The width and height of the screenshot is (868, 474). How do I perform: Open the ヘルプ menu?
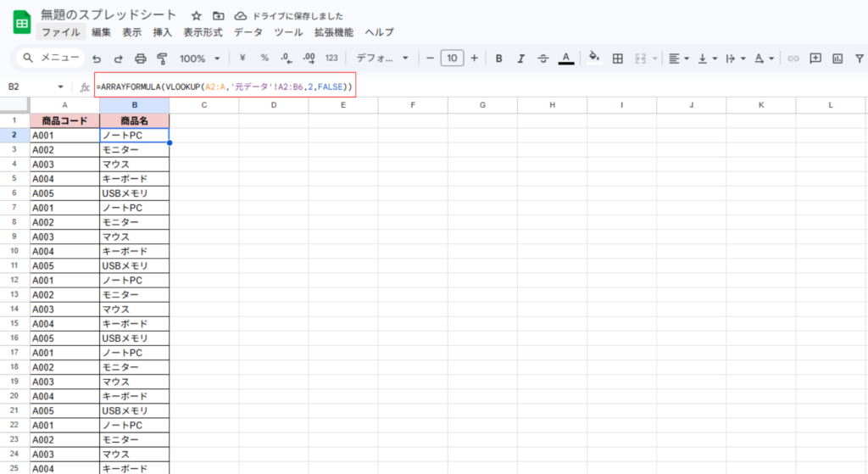pos(379,32)
